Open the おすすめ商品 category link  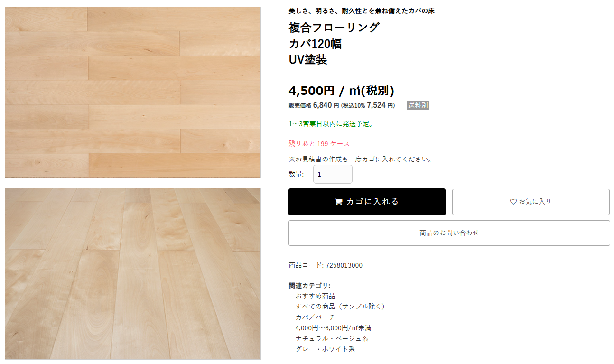point(315,296)
